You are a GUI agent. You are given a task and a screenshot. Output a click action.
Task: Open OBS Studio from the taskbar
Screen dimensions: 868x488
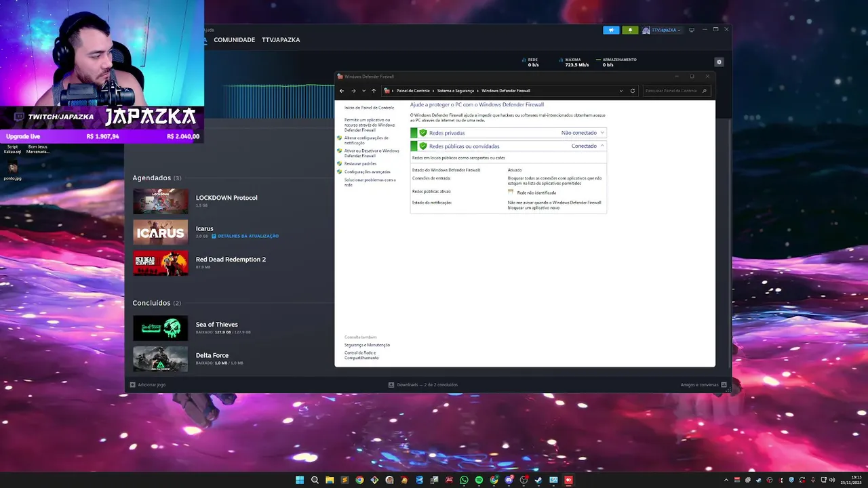click(x=524, y=480)
